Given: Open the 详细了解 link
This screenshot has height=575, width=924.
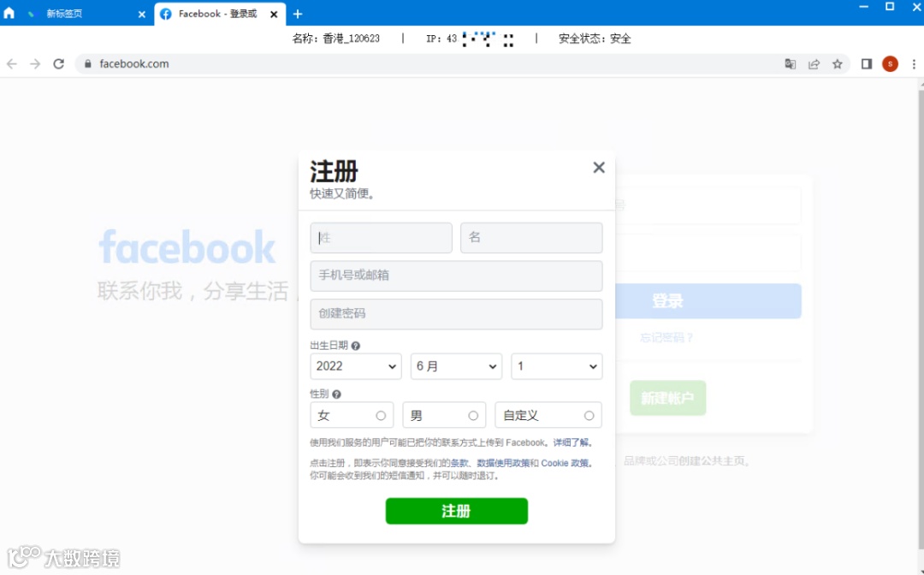Looking at the screenshot, I should (x=570, y=442).
